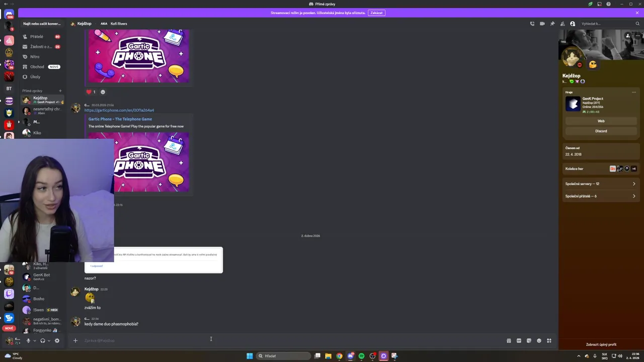
Task: Select Kejdžop direct message
Action: [42, 100]
